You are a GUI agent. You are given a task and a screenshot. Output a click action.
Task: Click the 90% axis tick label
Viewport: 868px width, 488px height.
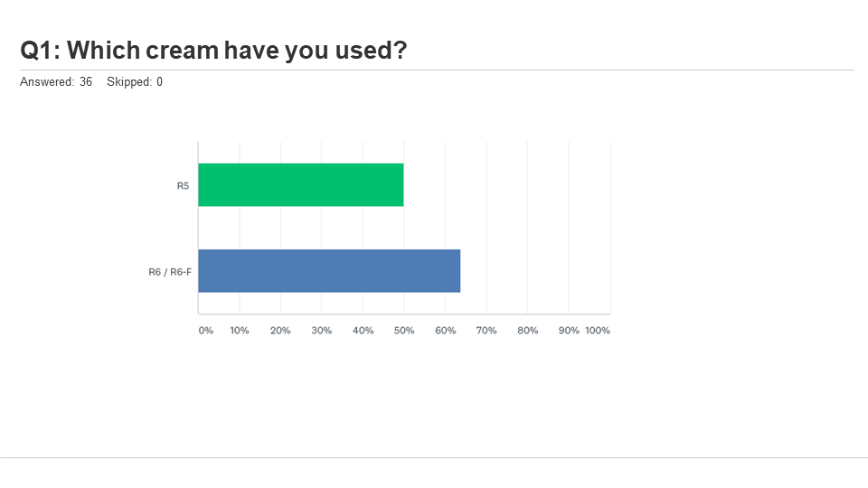point(569,331)
